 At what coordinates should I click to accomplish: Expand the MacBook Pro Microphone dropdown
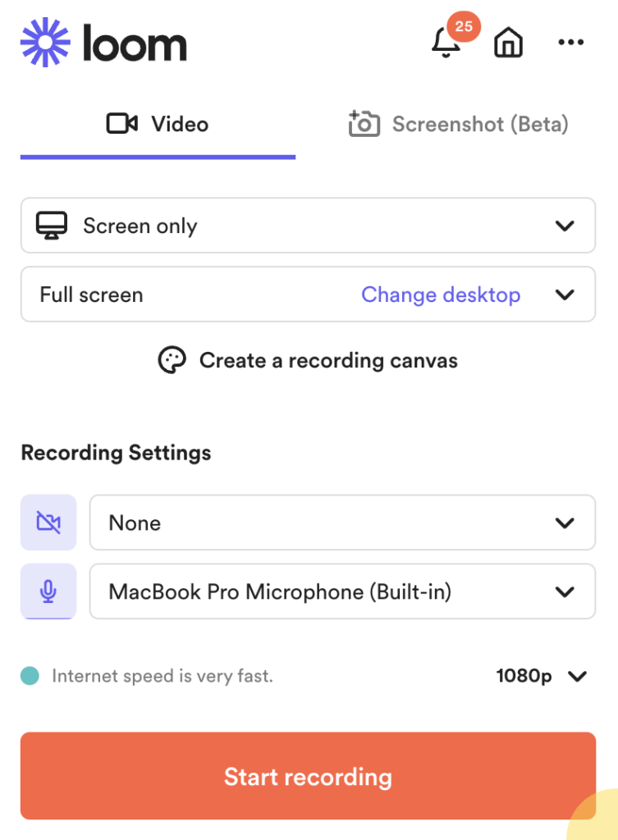(x=341, y=591)
